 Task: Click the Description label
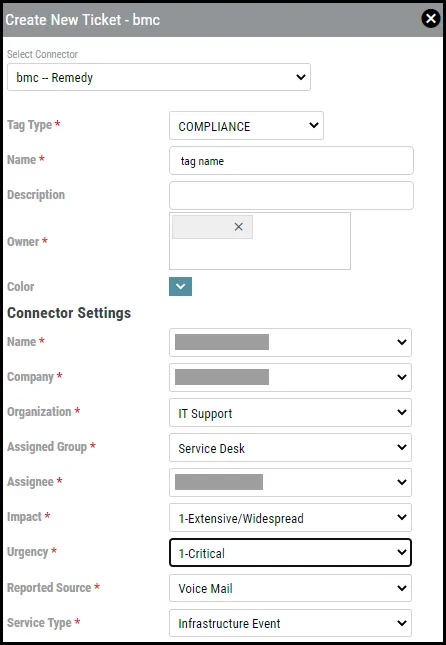[x=36, y=195]
